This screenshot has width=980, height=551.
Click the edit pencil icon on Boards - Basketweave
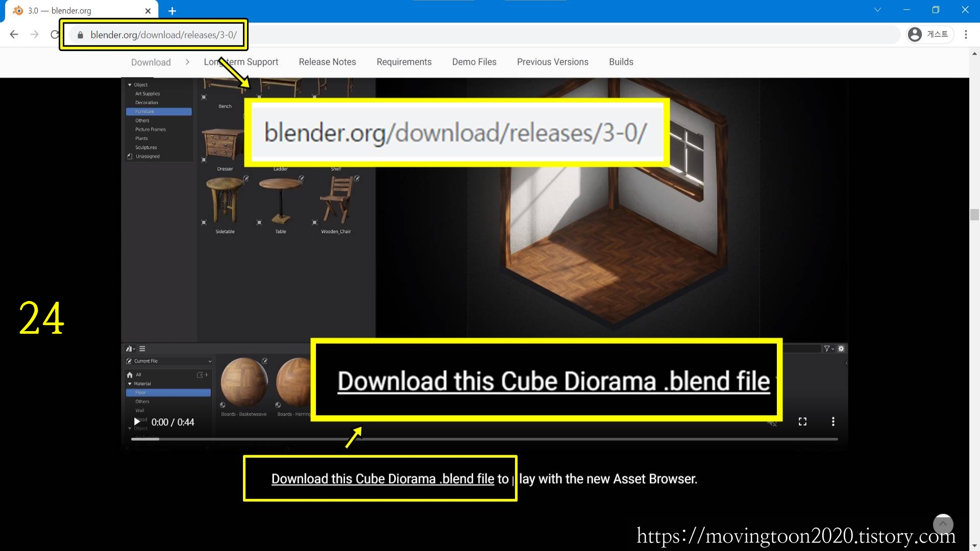click(x=265, y=361)
